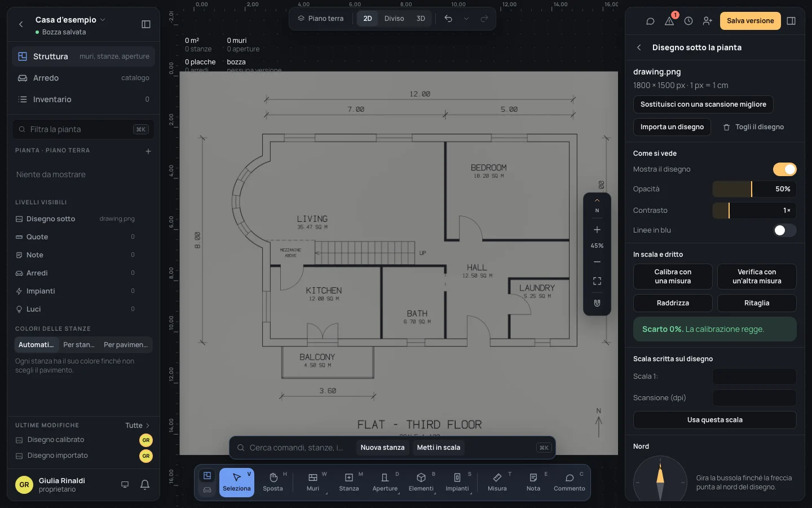812x508 pixels.
Task: Redo the last undone action
Action: click(x=484, y=19)
